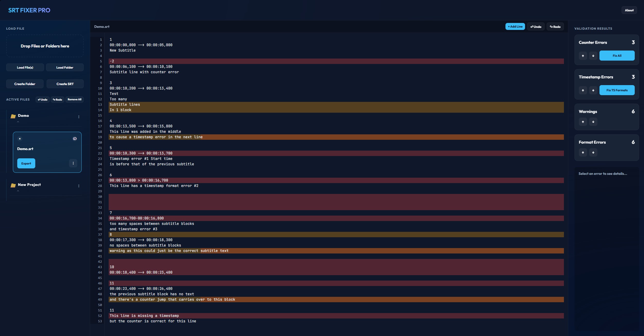Export the Demo.srt file
This screenshot has height=336, width=644.
[26, 163]
